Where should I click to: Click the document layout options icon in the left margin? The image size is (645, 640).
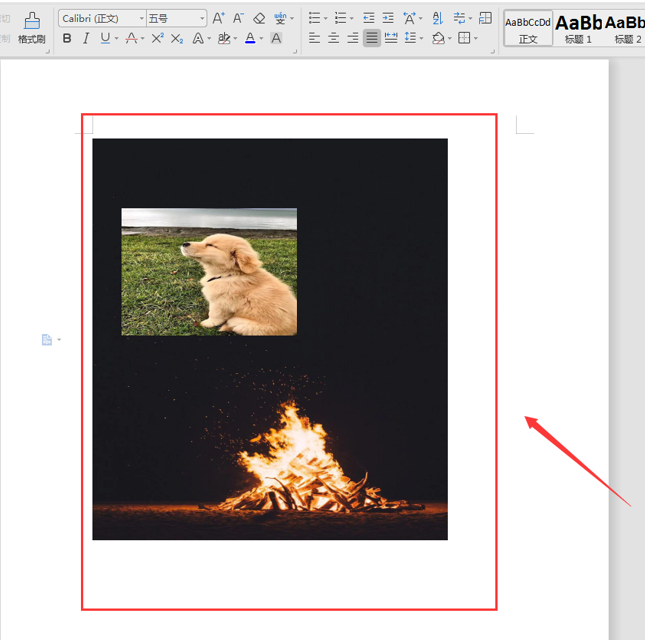[47, 340]
